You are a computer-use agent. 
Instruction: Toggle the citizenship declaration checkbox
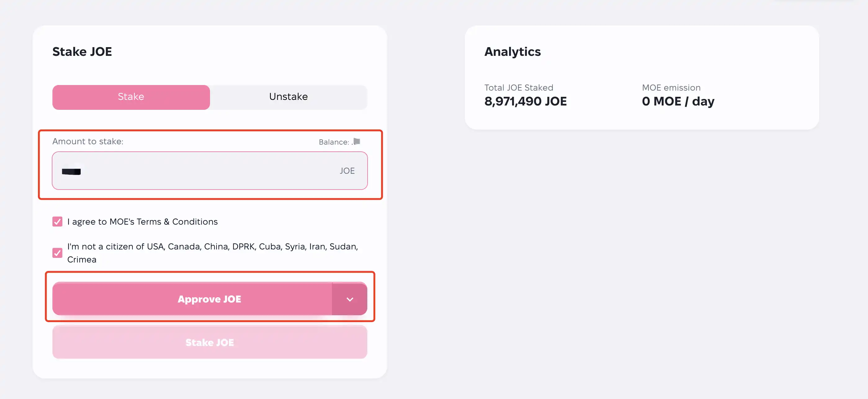coord(58,252)
